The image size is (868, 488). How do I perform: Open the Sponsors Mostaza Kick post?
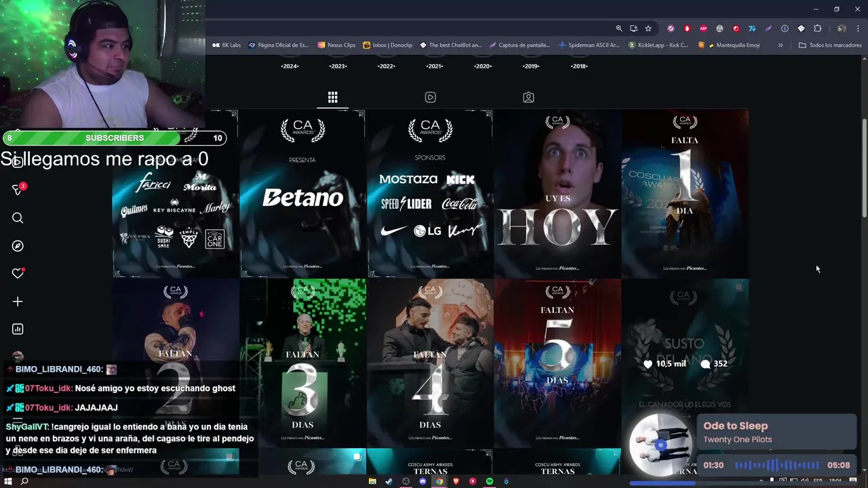coord(430,193)
